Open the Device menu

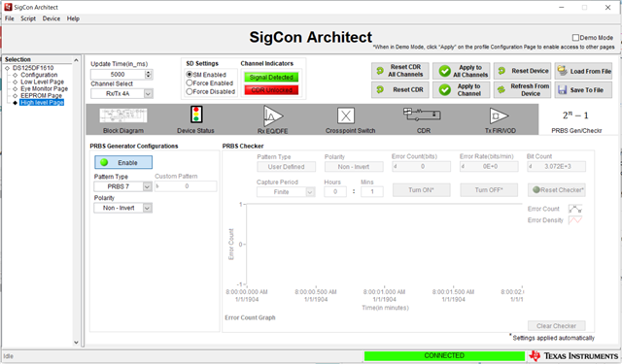[x=52, y=18]
